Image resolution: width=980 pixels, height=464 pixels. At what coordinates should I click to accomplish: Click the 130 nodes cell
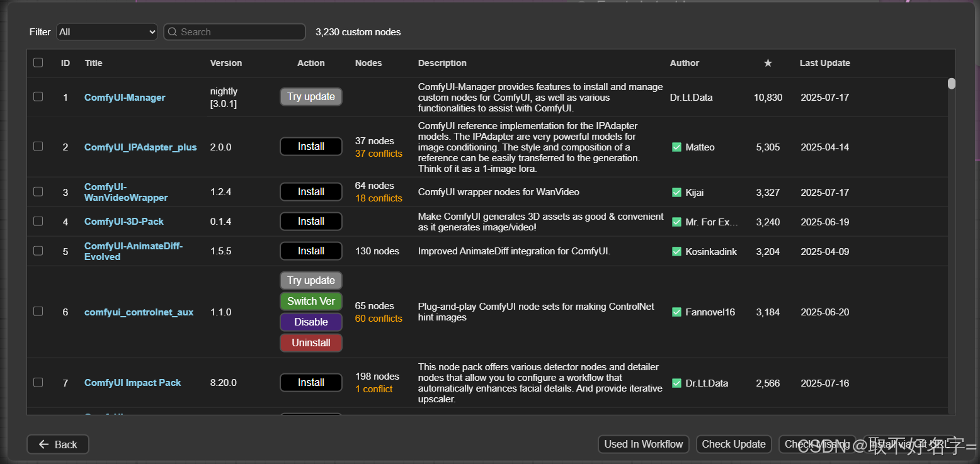click(377, 251)
